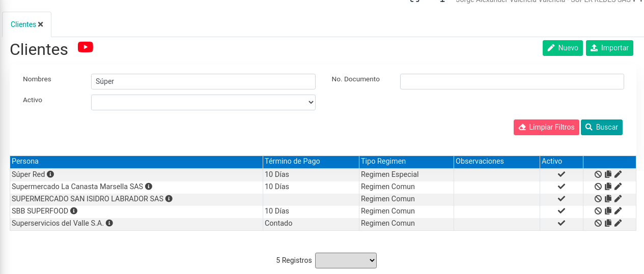644x274 pixels.
Task: Copy the Supermercado La Canasta Marsella record
Action: tap(608, 187)
